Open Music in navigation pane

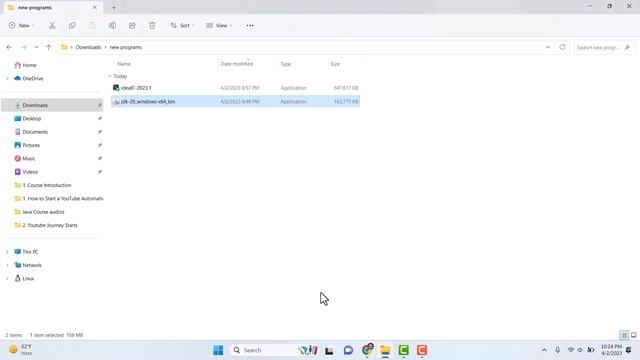pyautogui.click(x=29, y=159)
